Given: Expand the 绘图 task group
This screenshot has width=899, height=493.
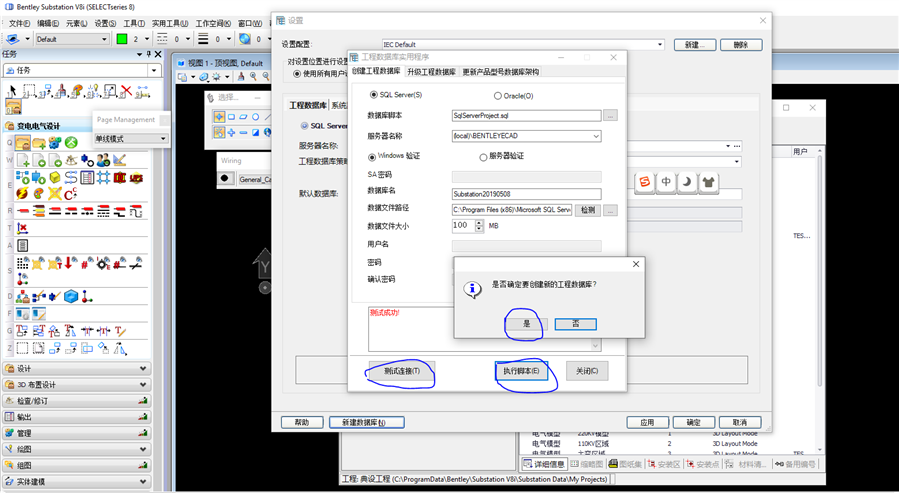Looking at the screenshot, I should click(x=77, y=449).
